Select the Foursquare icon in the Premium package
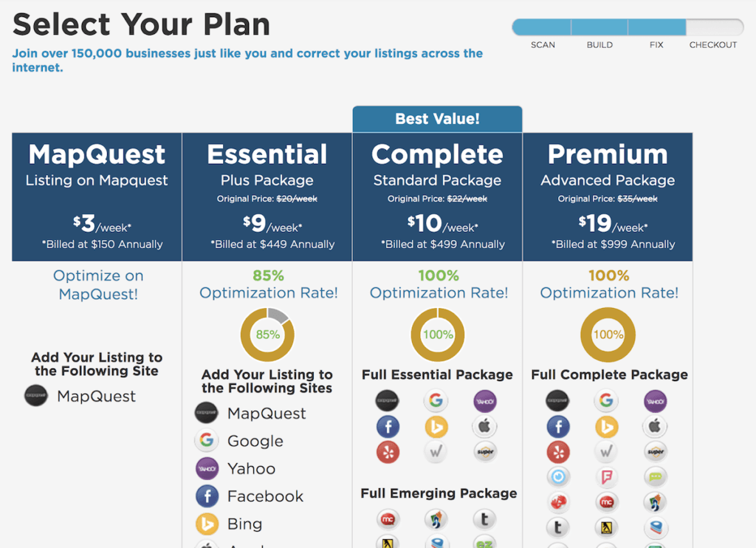756x548 pixels. 608,478
